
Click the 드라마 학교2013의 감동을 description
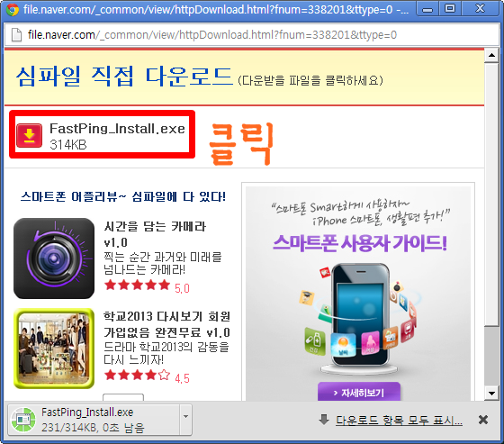point(166,353)
